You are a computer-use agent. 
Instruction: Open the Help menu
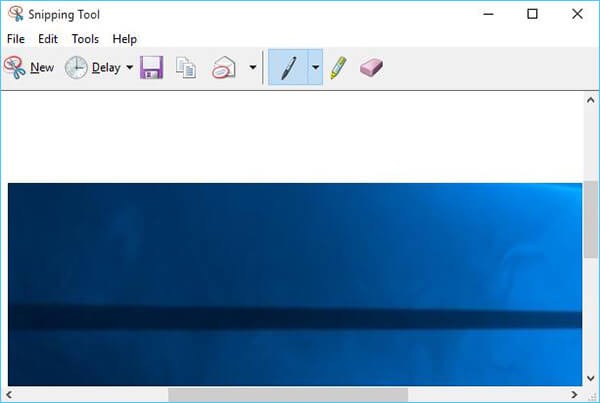tap(125, 39)
